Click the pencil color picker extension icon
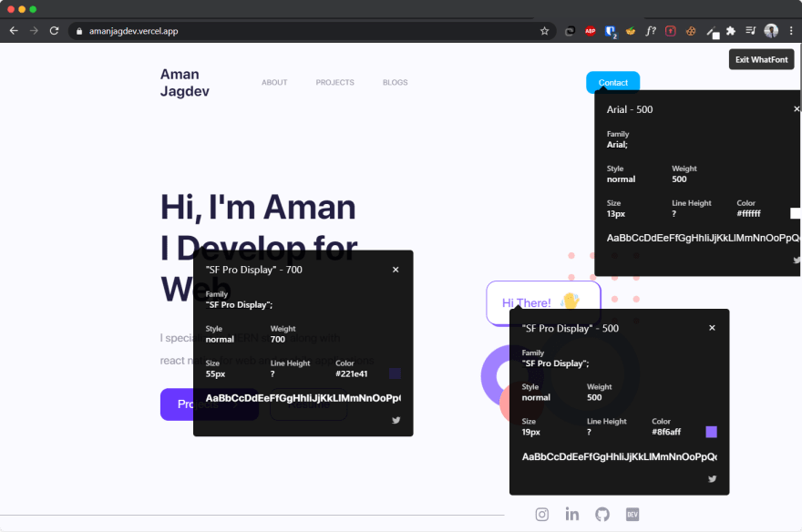The image size is (802, 532). [x=713, y=32]
